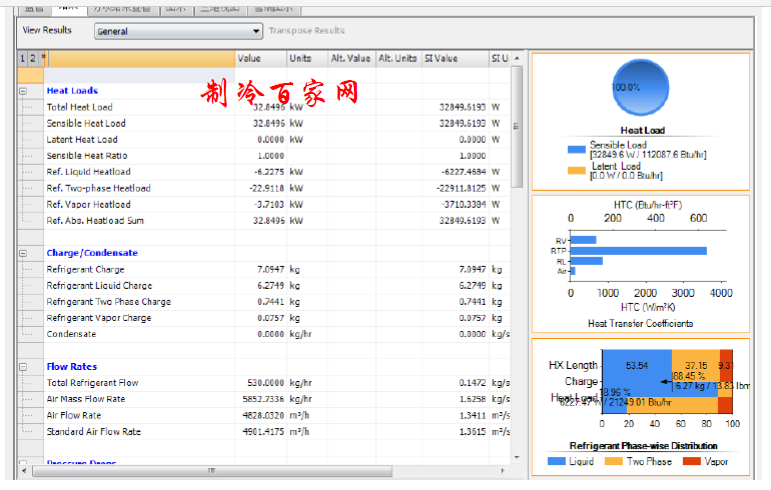The width and height of the screenshot is (771, 490).
Task: Click the outline level 2 button
Action: pos(32,59)
